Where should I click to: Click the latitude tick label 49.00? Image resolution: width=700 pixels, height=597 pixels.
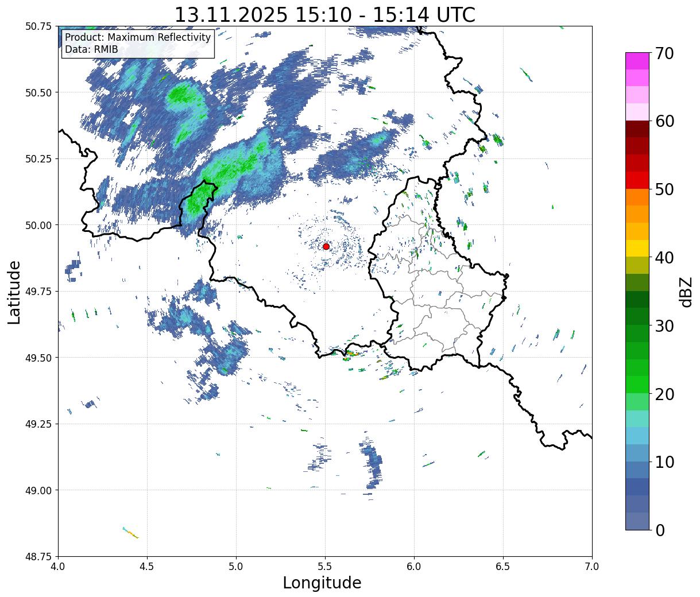tap(38, 490)
